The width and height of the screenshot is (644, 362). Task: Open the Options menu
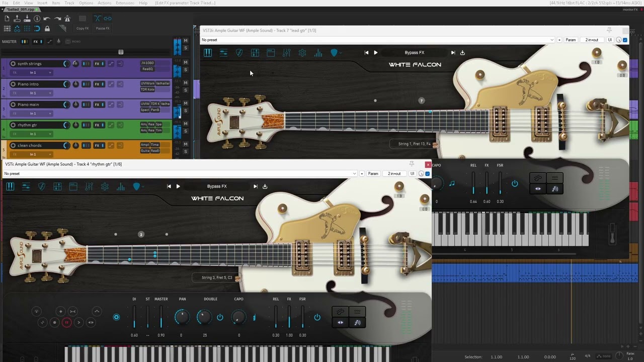(x=86, y=3)
